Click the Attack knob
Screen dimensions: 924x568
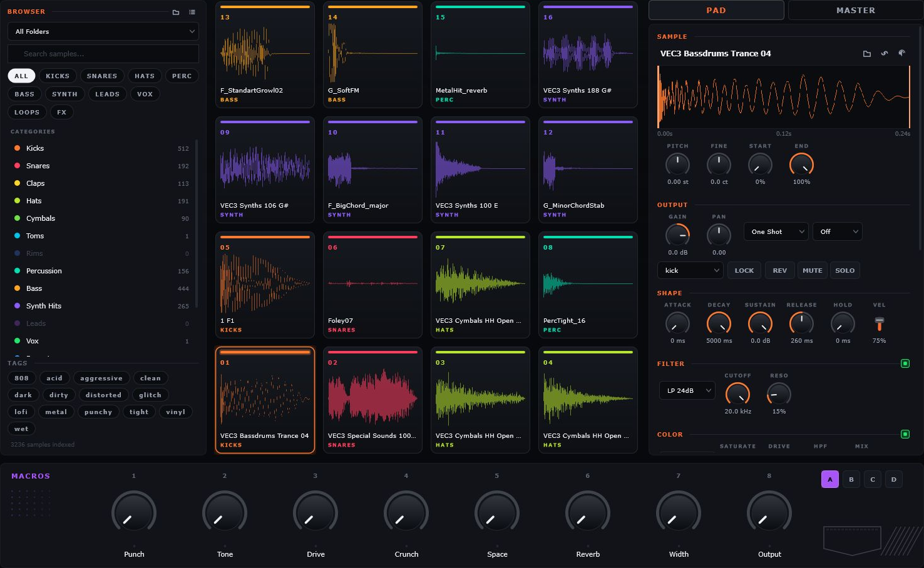coord(677,323)
